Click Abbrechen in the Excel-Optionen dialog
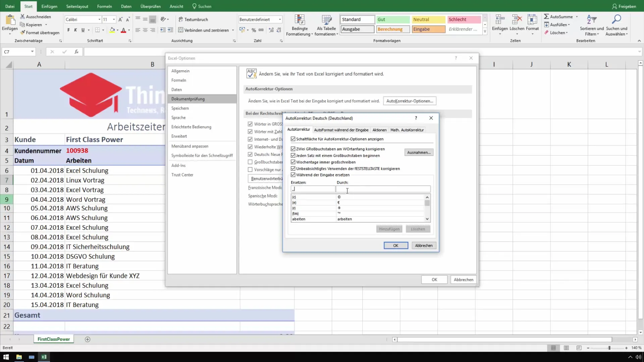The width and height of the screenshot is (644, 362). point(464,280)
